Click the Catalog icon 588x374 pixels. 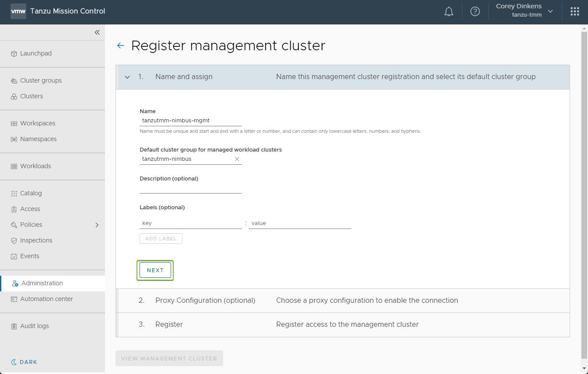coord(14,194)
